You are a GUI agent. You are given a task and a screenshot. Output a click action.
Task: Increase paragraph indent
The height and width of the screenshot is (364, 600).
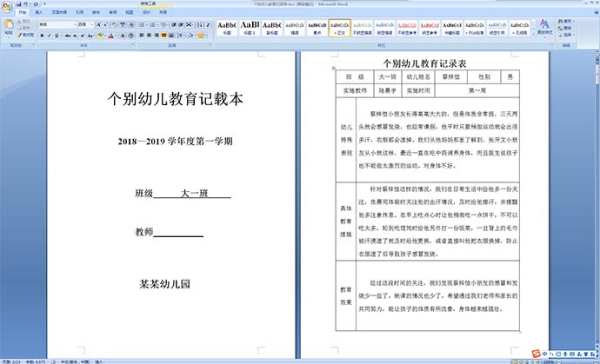pos(181,24)
